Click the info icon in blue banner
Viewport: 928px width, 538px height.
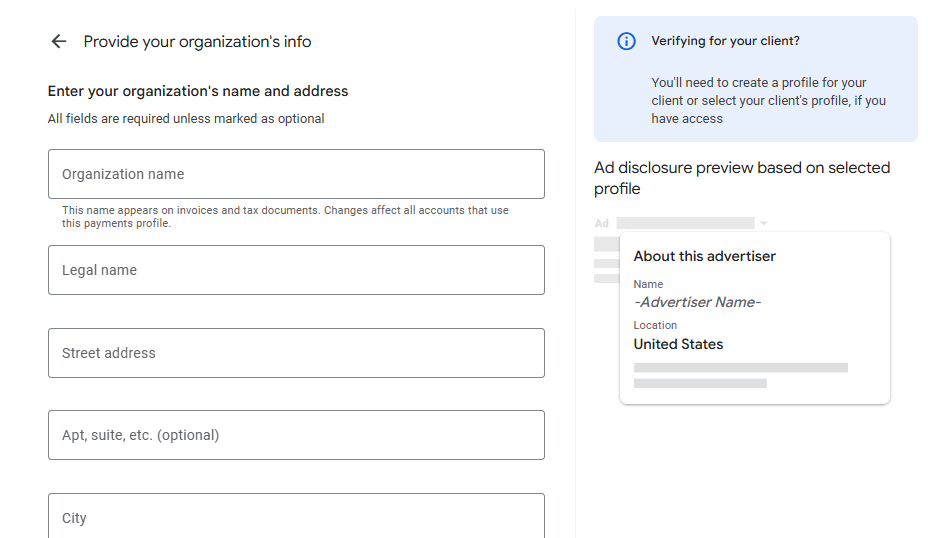[x=626, y=41]
